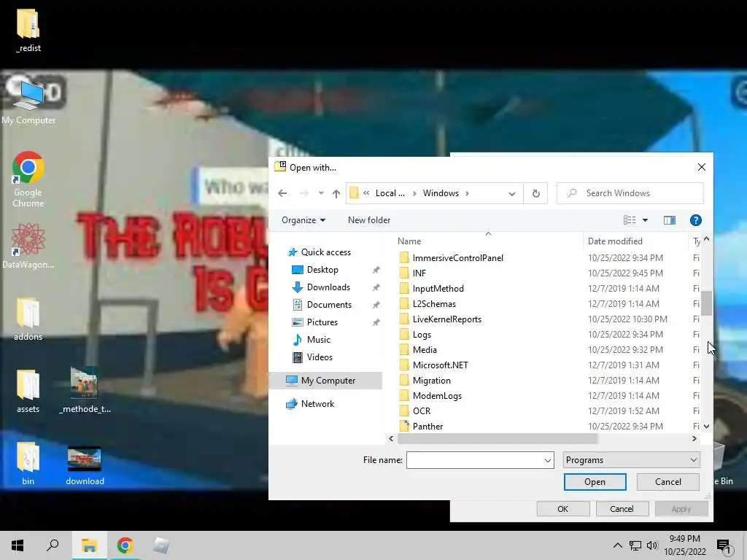Select Network in the navigation pane
Image resolution: width=747 pixels, height=560 pixels.
pos(317,404)
